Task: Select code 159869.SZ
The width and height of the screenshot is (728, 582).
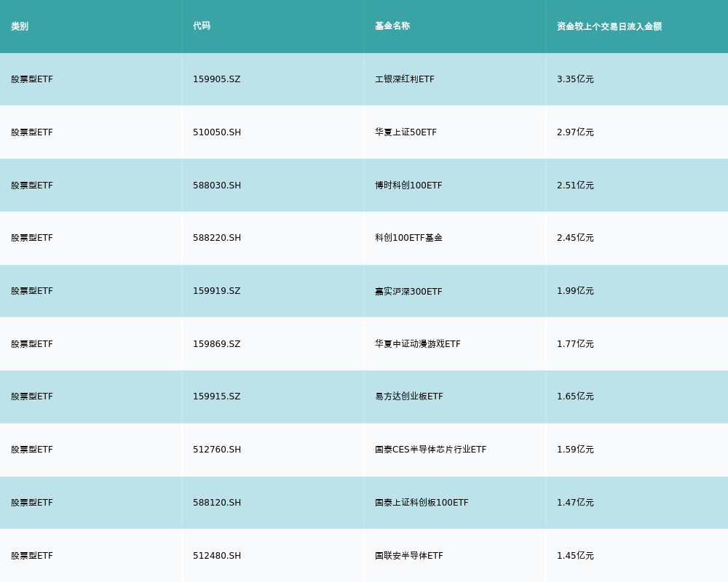Action: [x=217, y=344]
